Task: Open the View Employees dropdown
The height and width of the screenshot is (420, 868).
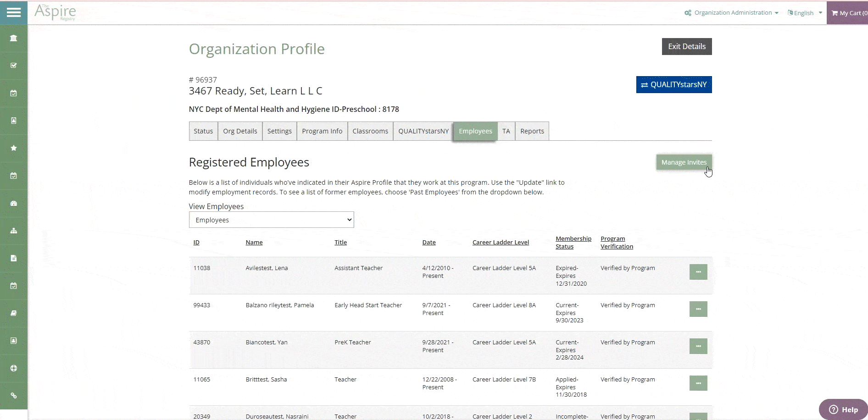Action: tap(271, 220)
